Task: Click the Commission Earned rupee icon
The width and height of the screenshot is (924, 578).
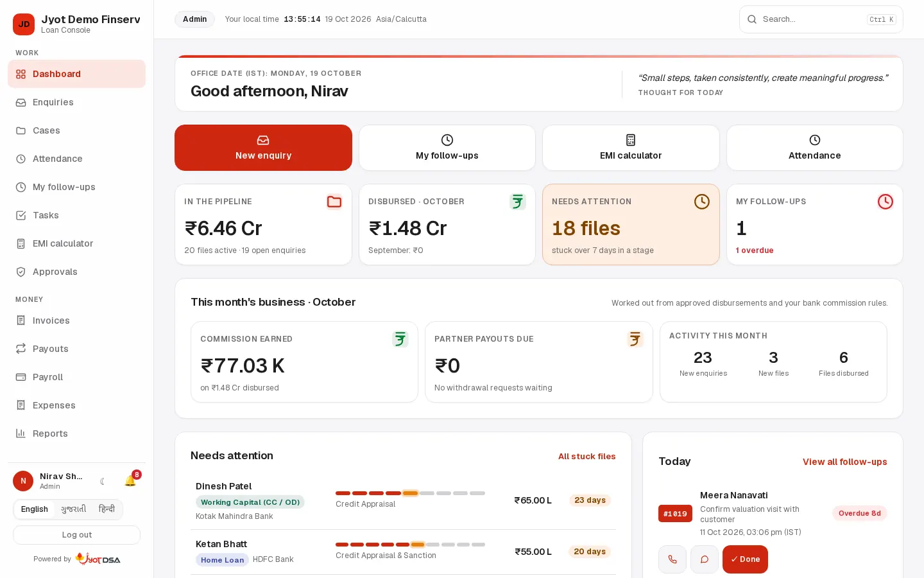Action: pyautogui.click(x=400, y=339)
